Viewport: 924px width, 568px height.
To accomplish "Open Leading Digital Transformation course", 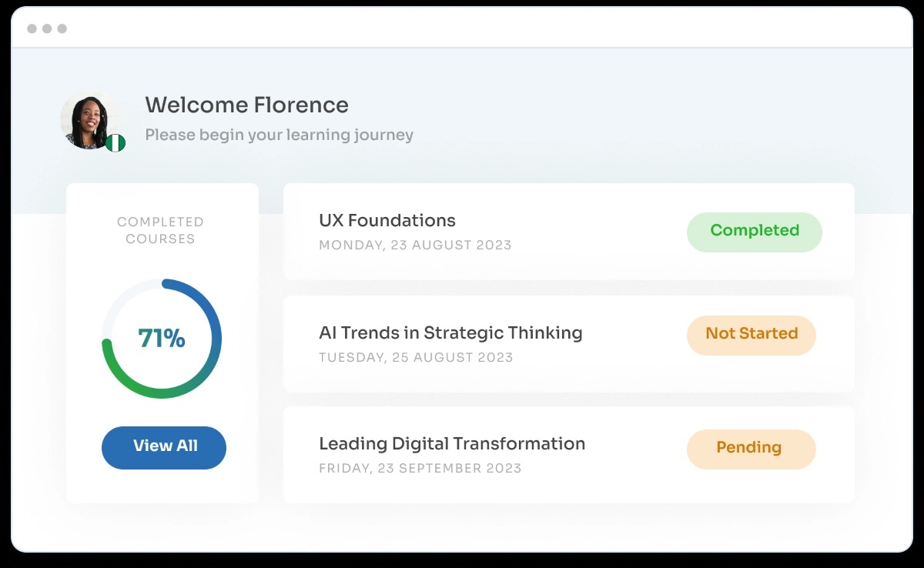I will [x=452, y=444].
